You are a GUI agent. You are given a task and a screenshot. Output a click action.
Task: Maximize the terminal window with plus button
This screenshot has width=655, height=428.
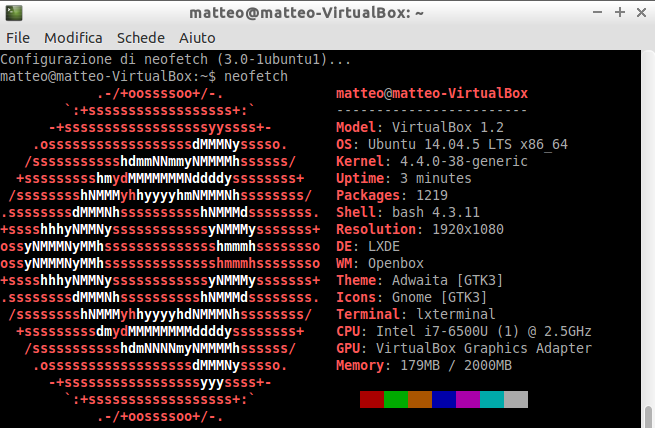click(620, 13)
